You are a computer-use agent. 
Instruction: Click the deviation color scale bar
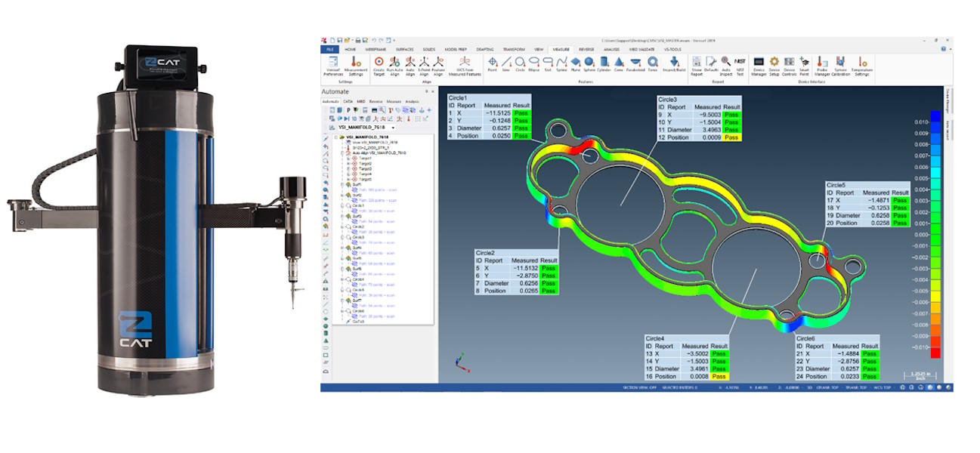tap(936, 234)
